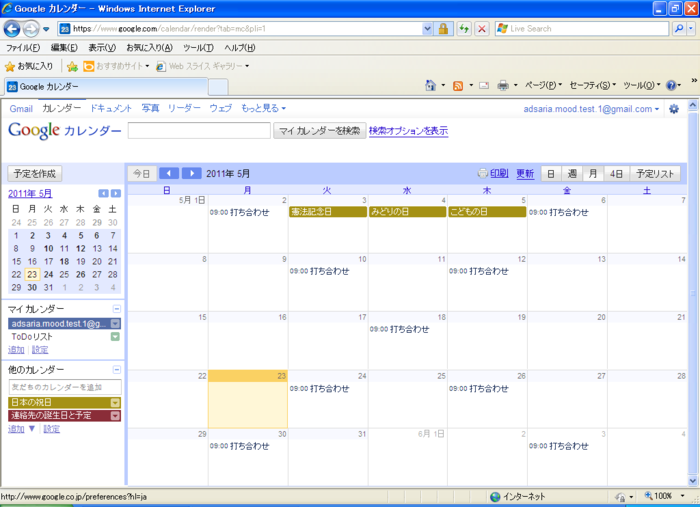700x507 pixels.
Task: Click 検索オプションを表示 link
Action: pyautogui.click(x=408, y=131)
